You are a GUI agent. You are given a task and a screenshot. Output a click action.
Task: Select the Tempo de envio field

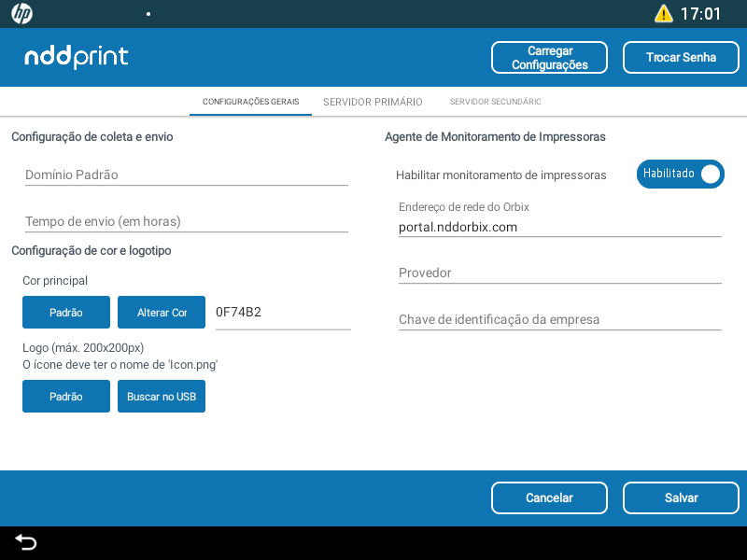click(x=186, y=221)
